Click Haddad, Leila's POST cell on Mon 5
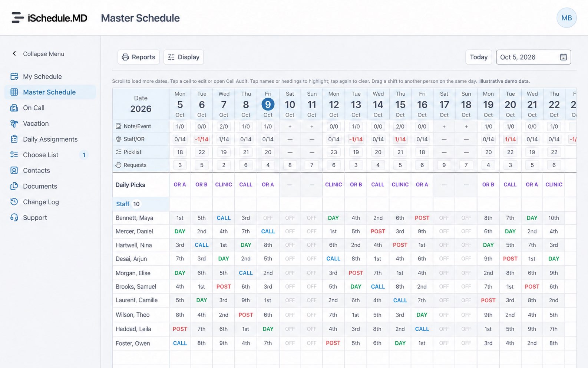This screenshot has width=588, height=368. 180,329
